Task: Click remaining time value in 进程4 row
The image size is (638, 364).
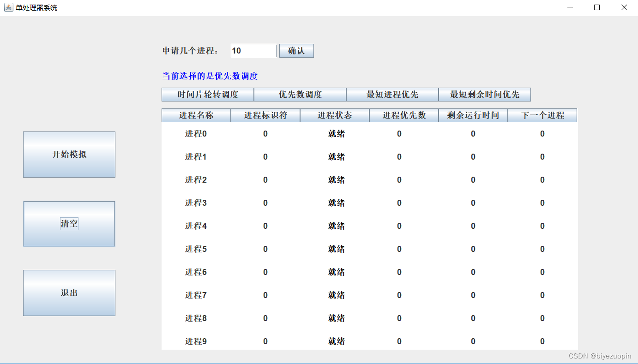Action: pyautogui.click(x=473, y=226)
